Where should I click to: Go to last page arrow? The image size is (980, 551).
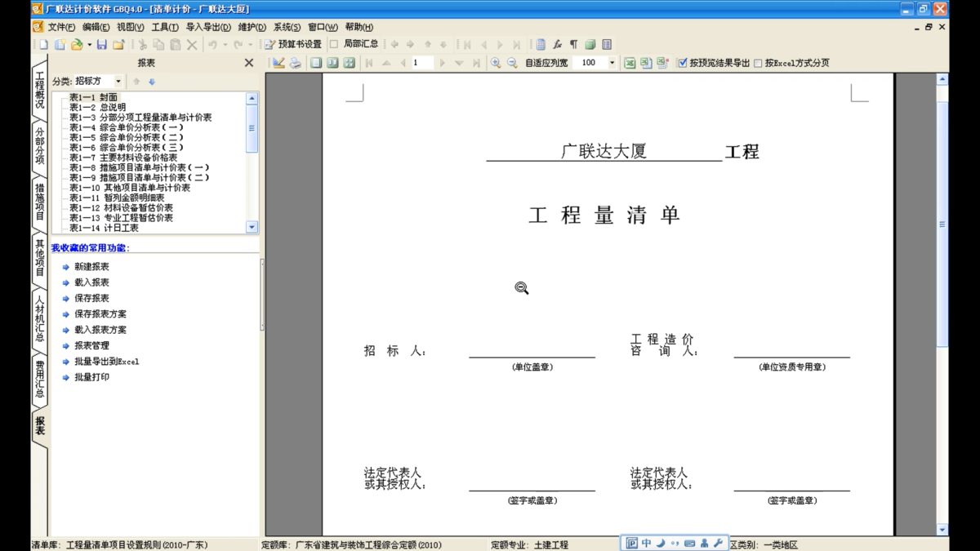[x=476, y=63]
